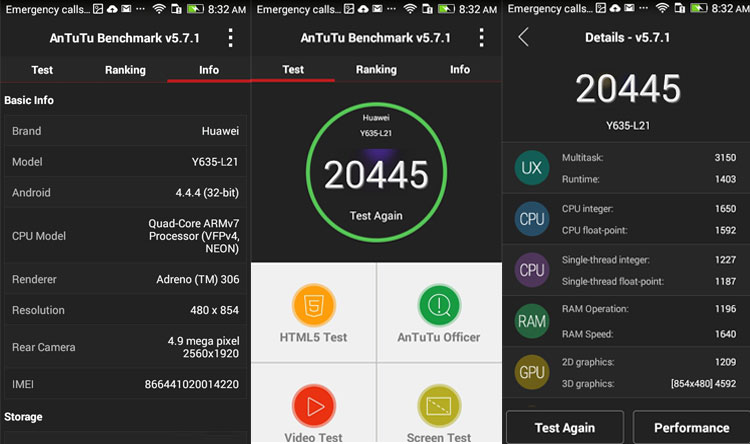Tap the green RAM category icon

531,321
